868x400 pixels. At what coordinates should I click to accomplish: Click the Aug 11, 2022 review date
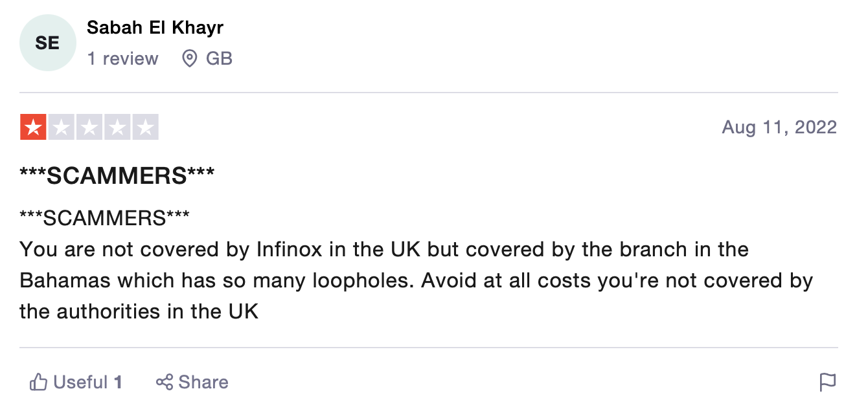pos(779,127)
